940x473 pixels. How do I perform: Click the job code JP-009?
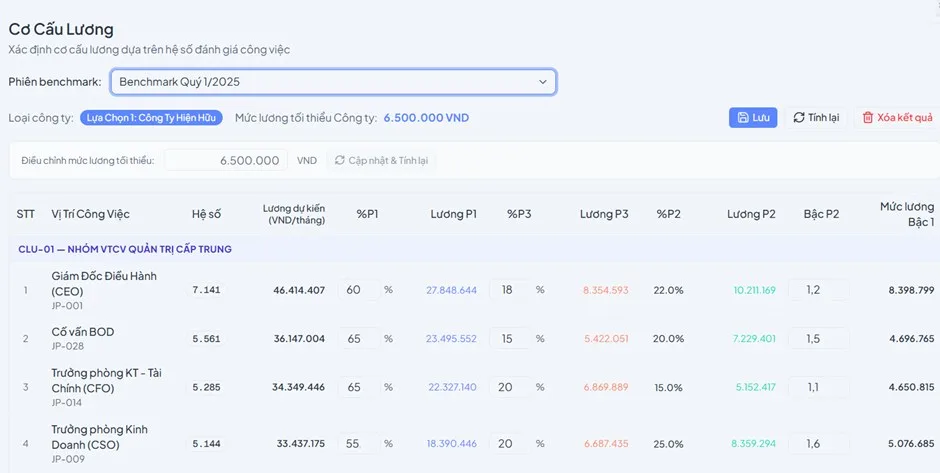coord(68,459)
